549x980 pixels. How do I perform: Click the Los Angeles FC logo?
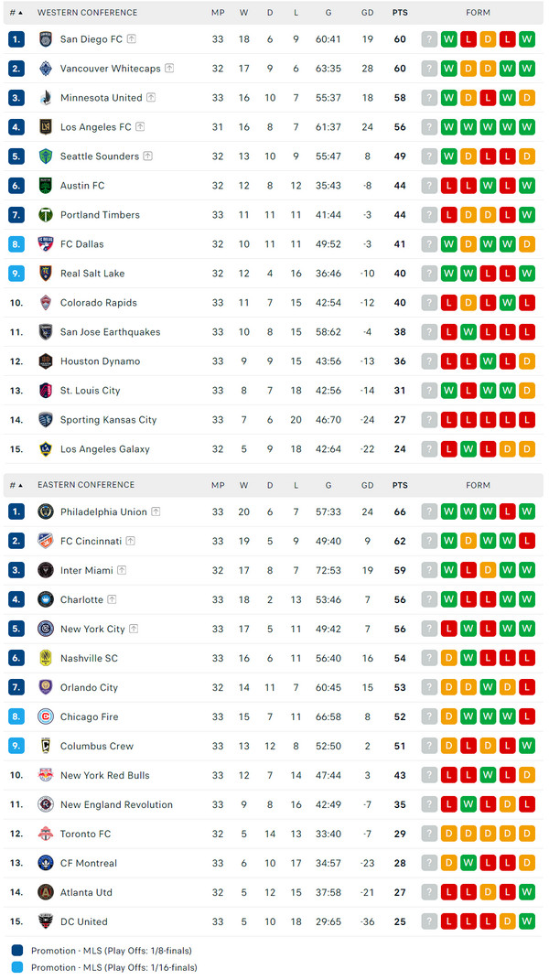pyautogui.click(x=46, y=127)
